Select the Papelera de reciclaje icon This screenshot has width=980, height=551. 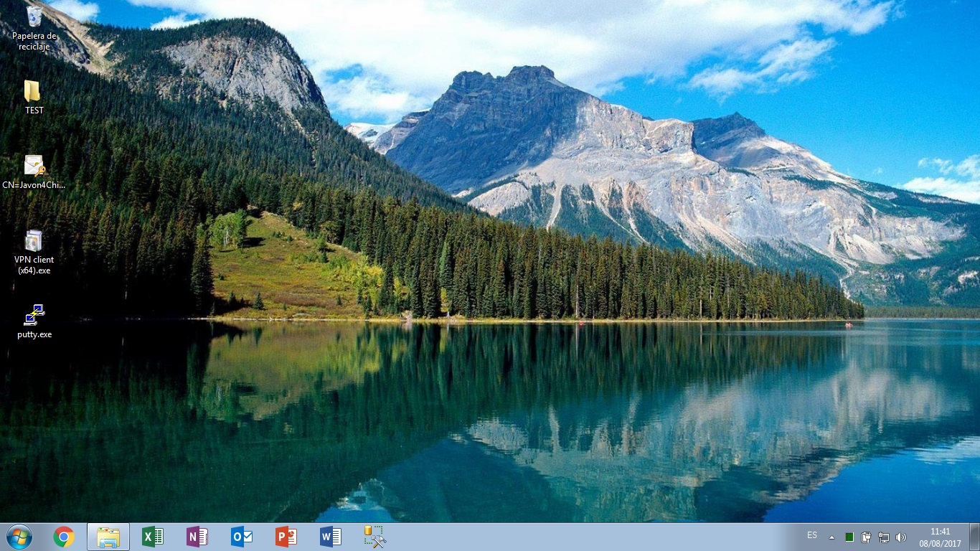pyautogui.click(x=34, y=17)
